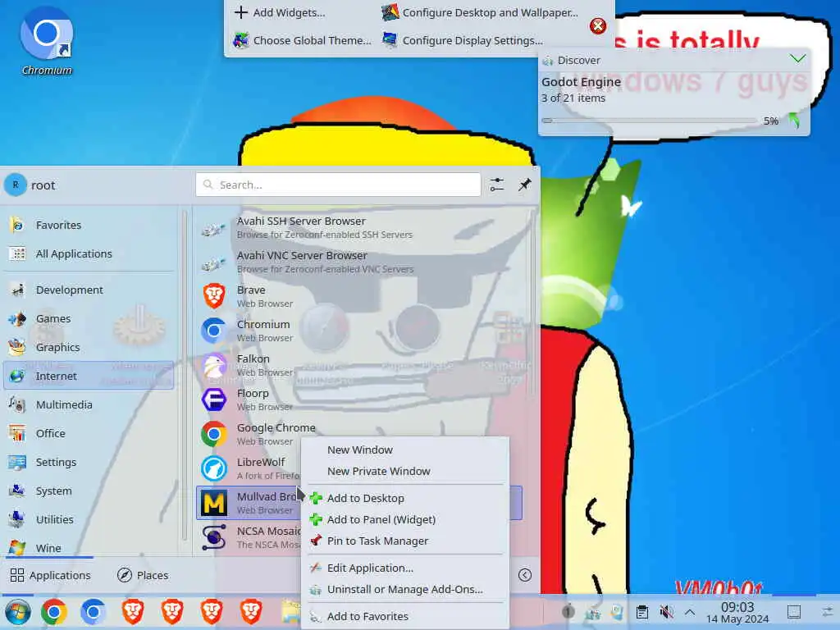Close the desktop edit mode toolbar

click(598, 25)
